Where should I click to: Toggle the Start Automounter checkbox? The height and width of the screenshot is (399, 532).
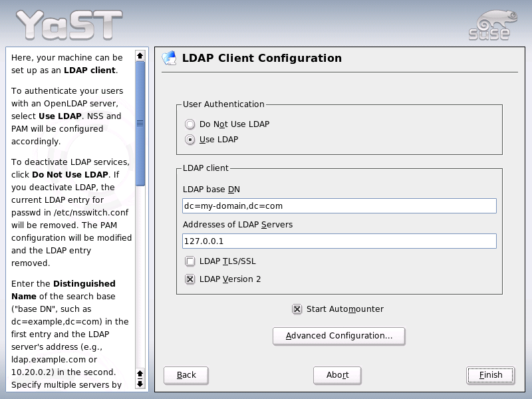click(297, 309)
